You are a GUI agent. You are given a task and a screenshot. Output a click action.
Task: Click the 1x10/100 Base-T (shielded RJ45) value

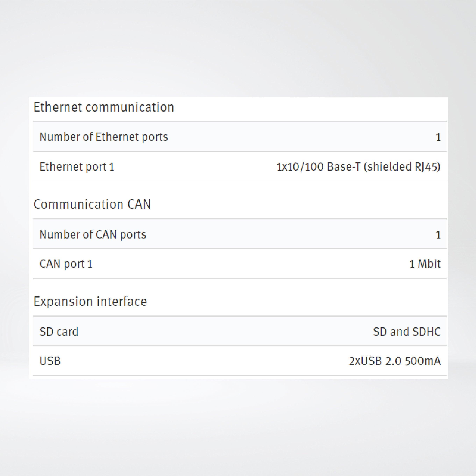[358, 167]
